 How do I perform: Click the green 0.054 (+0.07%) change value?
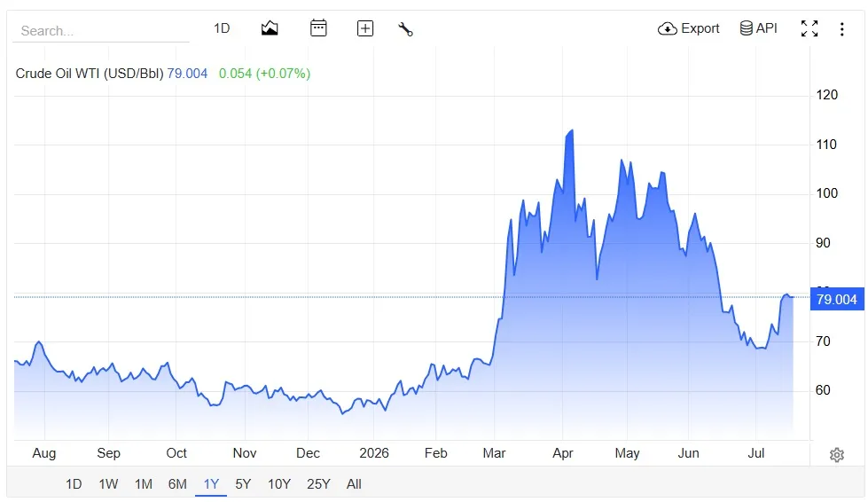pyautogui.click(x=264, y=74)
